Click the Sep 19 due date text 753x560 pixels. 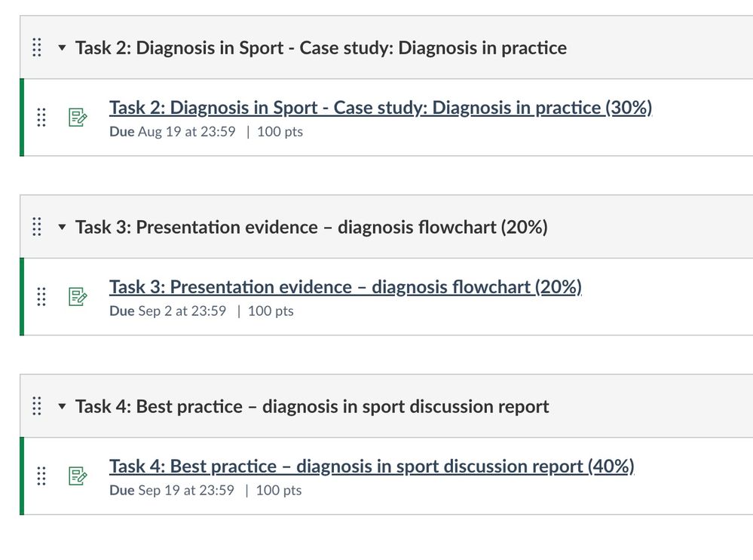tap(186, 490)
